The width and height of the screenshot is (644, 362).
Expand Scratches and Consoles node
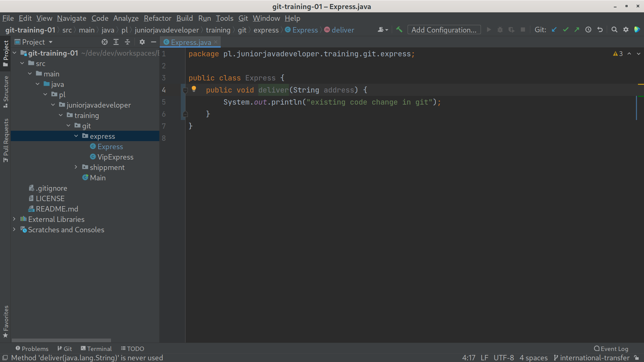click(14, 230)
